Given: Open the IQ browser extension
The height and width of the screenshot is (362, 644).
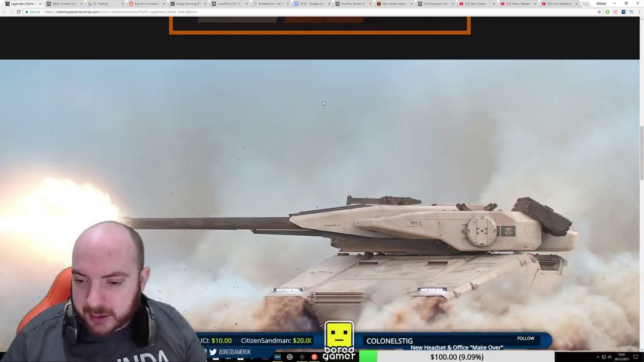Looking at the screenshot, I should click(630, 12).
